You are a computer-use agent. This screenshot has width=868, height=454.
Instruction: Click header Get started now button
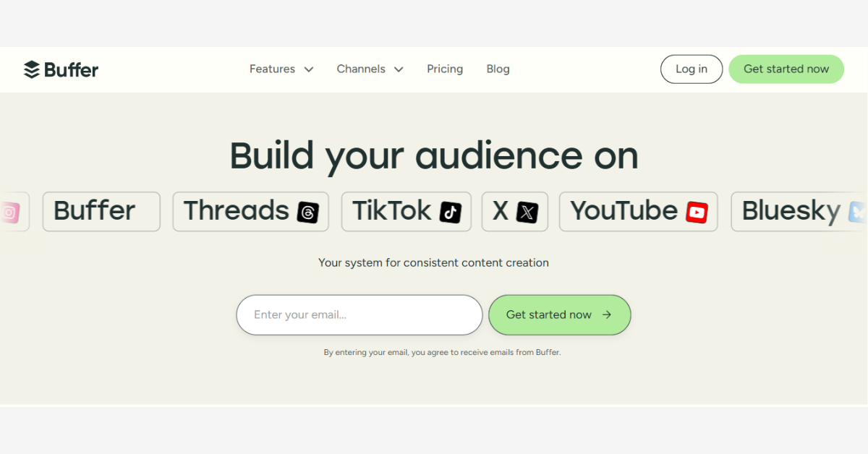click(786, 69)
